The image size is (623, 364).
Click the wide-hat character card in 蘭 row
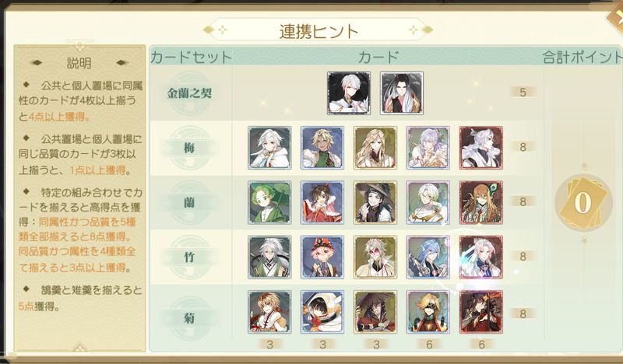pos(375,202)
